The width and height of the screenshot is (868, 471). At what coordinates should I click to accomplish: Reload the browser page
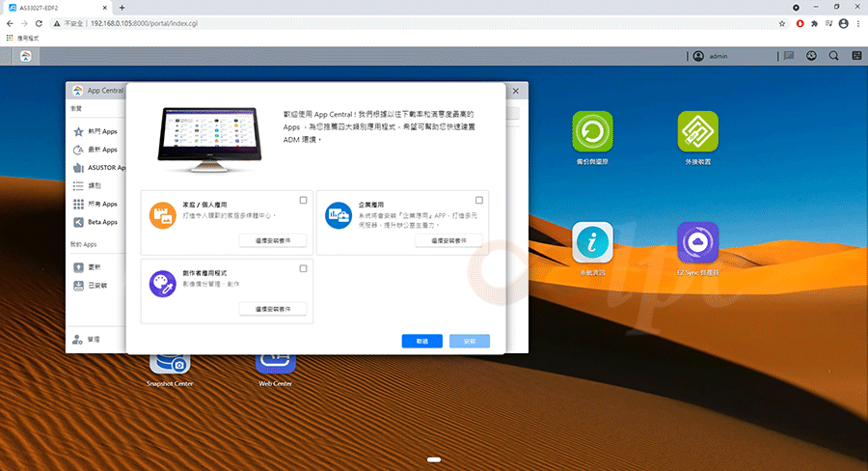(39, 23)
